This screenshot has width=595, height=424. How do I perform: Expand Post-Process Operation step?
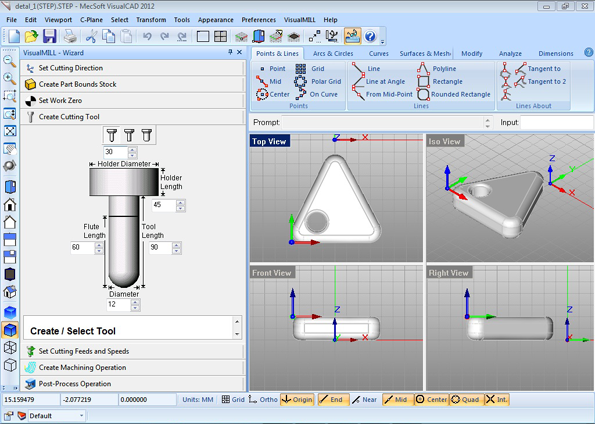132,384
